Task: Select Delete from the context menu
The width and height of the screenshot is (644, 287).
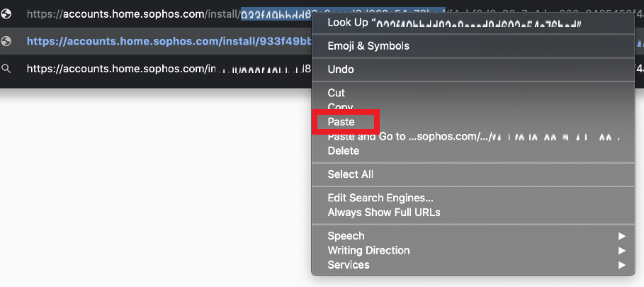Action: (x=344, y=151)
